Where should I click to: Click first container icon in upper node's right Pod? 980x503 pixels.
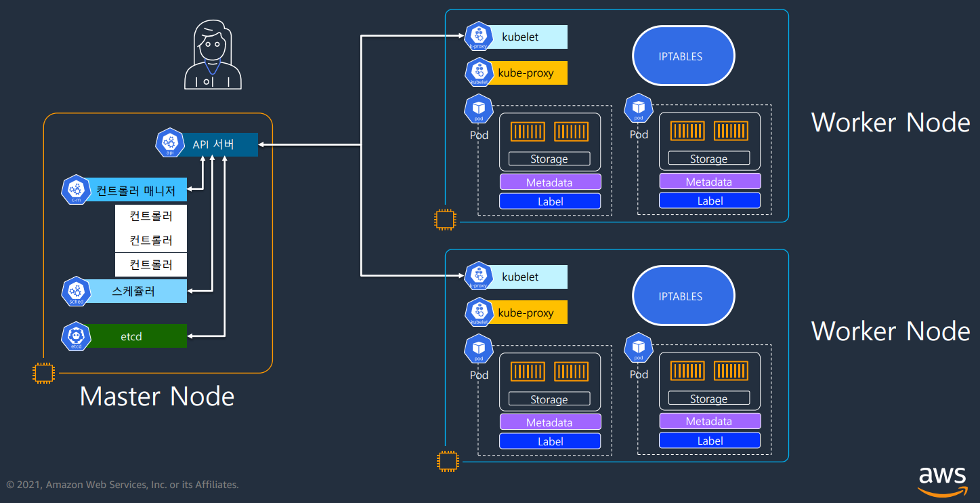coord(687,130)
